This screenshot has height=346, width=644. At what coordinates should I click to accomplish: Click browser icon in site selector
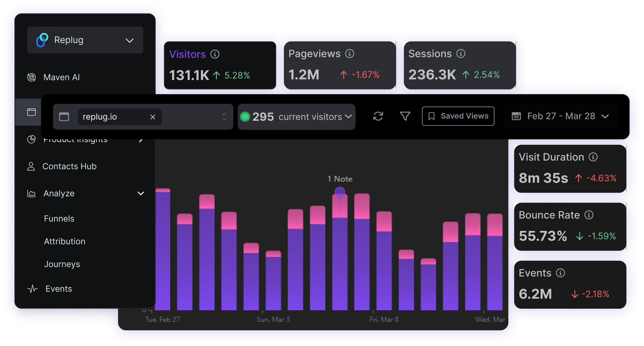[64, 117]
